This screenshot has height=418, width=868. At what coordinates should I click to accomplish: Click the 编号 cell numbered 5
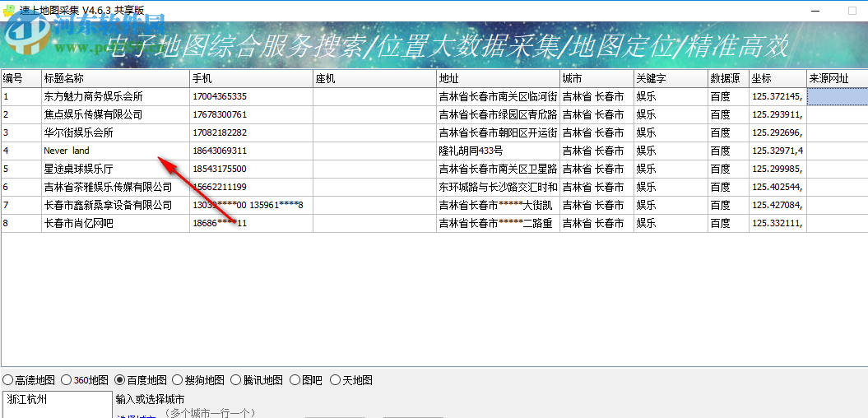coord(21,169)
